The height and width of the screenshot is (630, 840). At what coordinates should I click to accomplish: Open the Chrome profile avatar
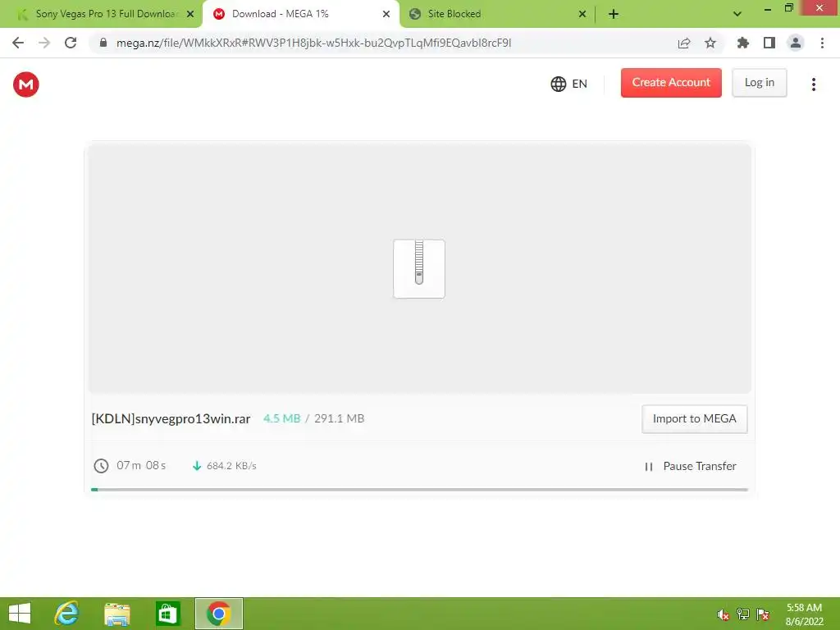[x=796, y=43]
